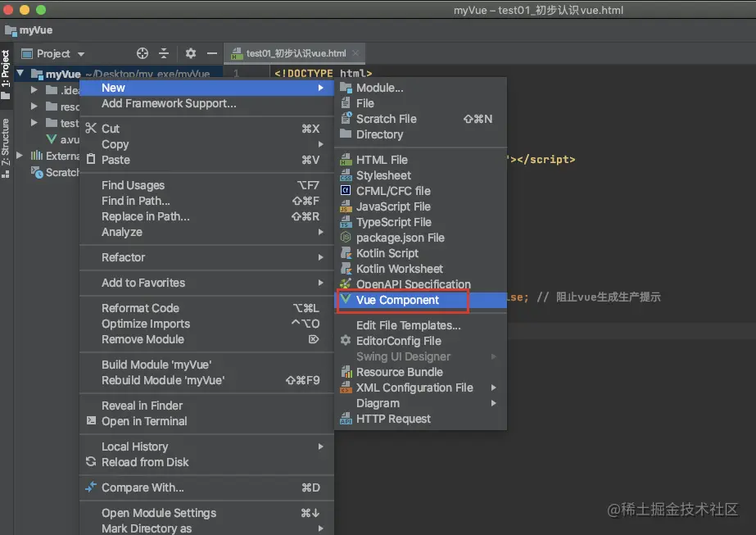Click the CFML/CFC file icon
756x535 pixels.
coord(346,191)
